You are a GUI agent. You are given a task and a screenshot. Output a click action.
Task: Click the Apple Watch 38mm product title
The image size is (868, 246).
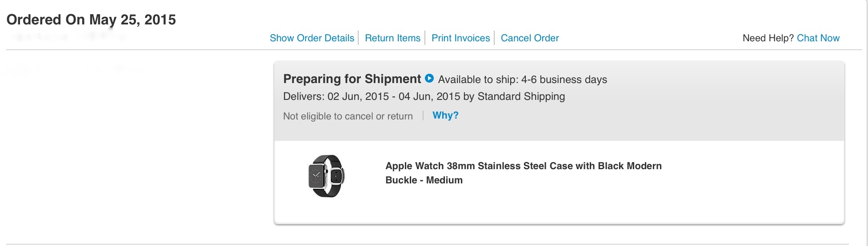tap(523, 166)
